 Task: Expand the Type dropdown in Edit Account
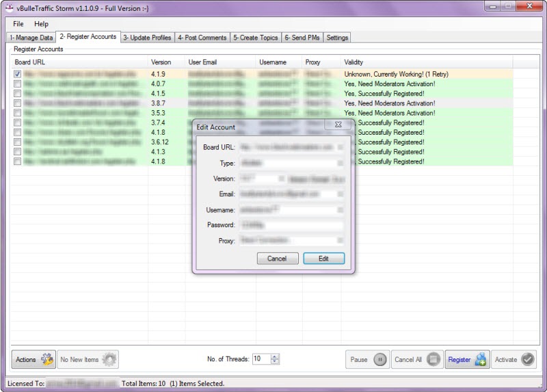click(340, 164)
